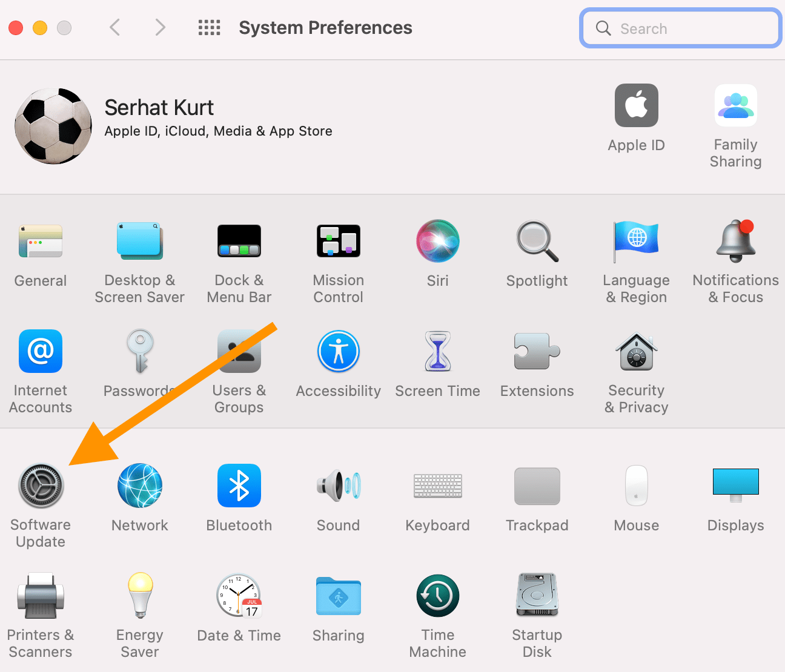
Task: Open Family Sharing icon
Action: (736, 105)
